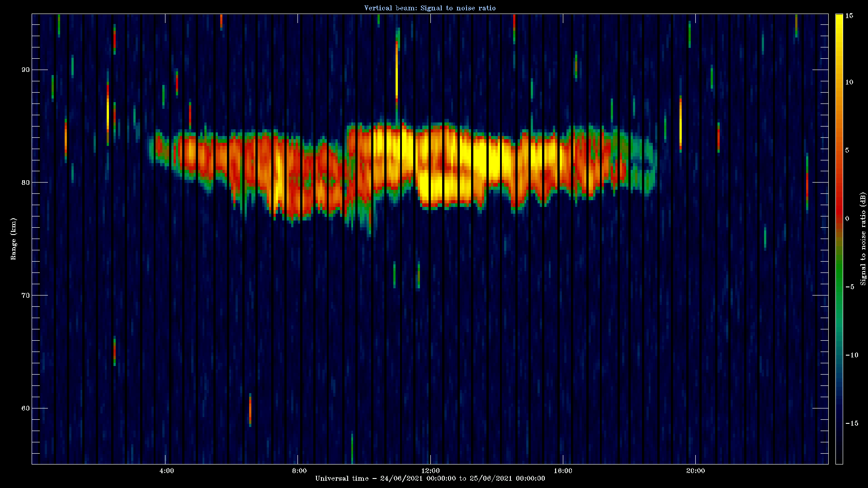
Task: Click the colorbar value 0
Action: point(848,219)
